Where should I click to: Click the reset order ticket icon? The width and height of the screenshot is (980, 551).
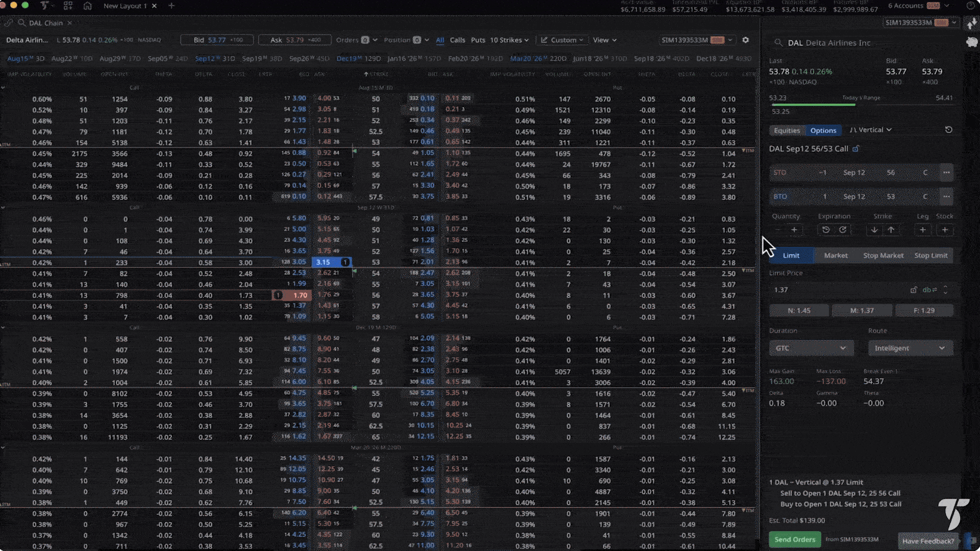(948, 130)
